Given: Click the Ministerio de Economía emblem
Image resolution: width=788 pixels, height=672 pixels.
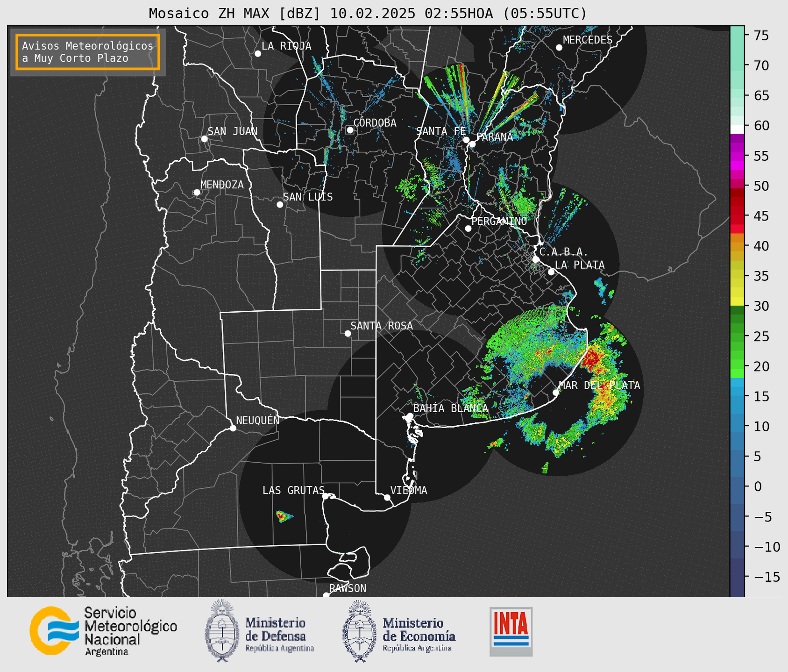Looking at the screenshot, I should [x=360, y=631].
